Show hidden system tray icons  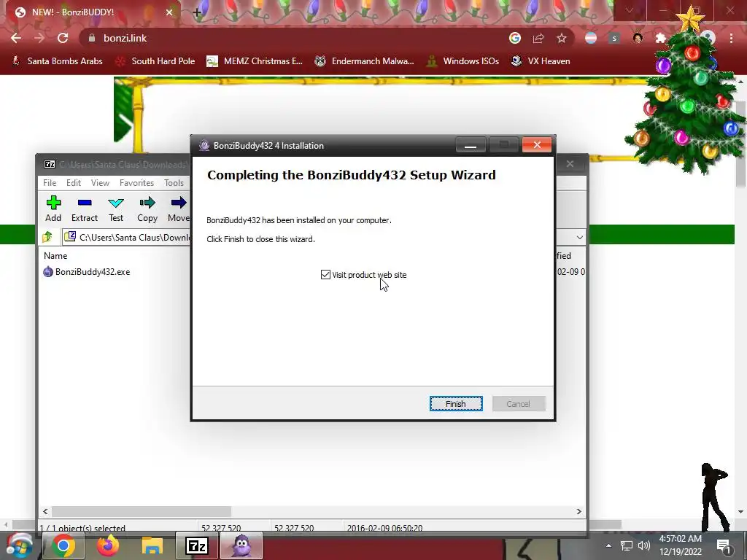tap(608, 545)
